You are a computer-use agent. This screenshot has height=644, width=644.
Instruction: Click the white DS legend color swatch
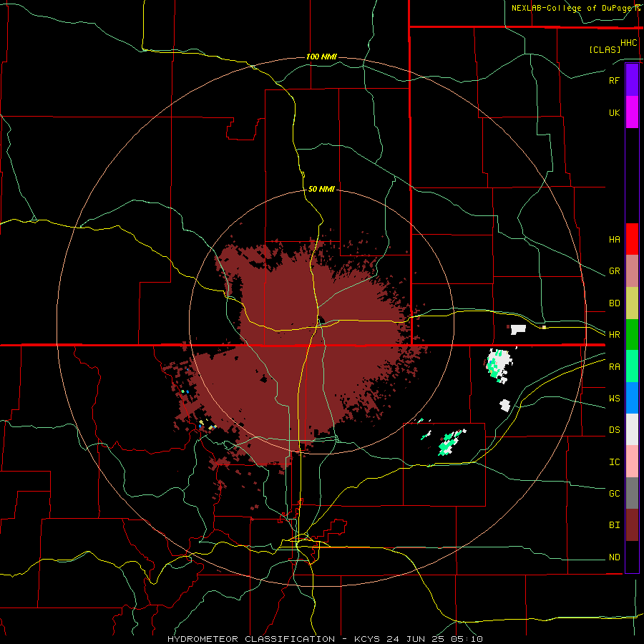click(632, 429)
